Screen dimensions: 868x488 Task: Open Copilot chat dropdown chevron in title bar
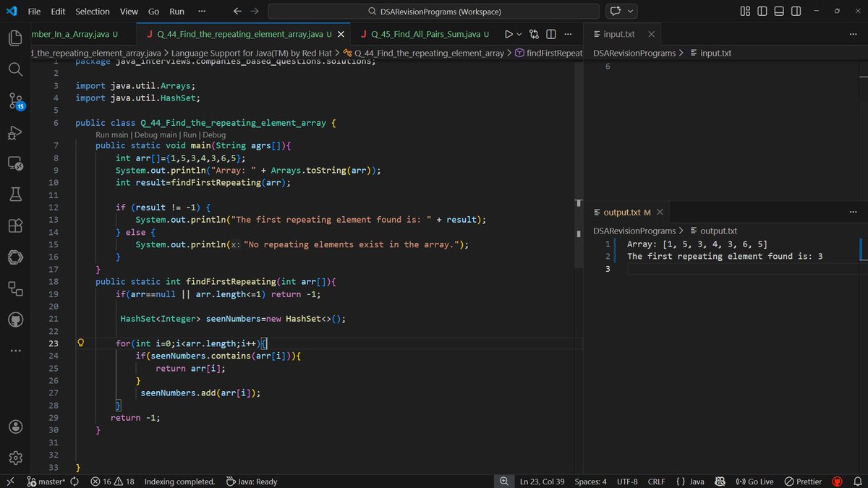pos(631,12)
